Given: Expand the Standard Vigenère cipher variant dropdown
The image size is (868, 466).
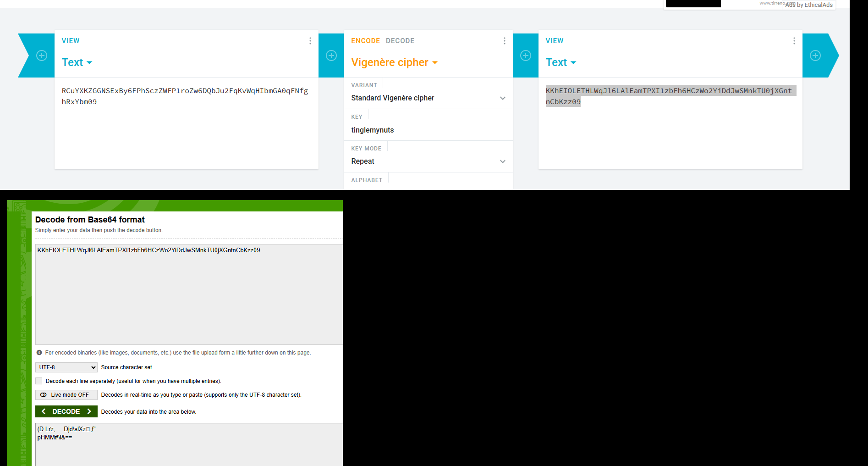Looking at the screenshot, I should tap(429, 98).
